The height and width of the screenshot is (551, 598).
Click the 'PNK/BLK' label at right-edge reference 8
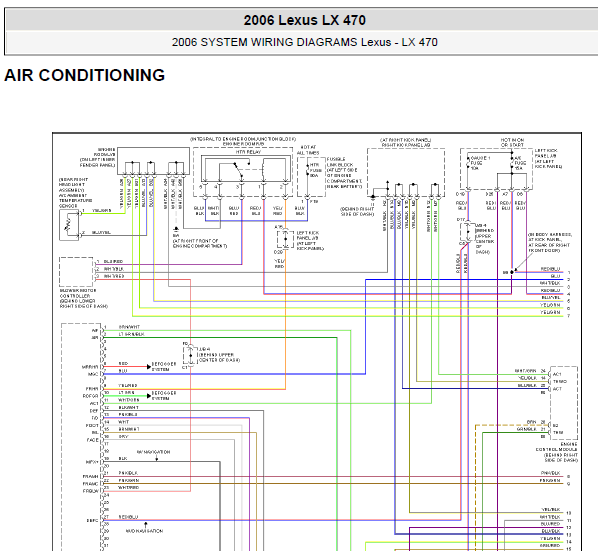[x=550, y=473]
